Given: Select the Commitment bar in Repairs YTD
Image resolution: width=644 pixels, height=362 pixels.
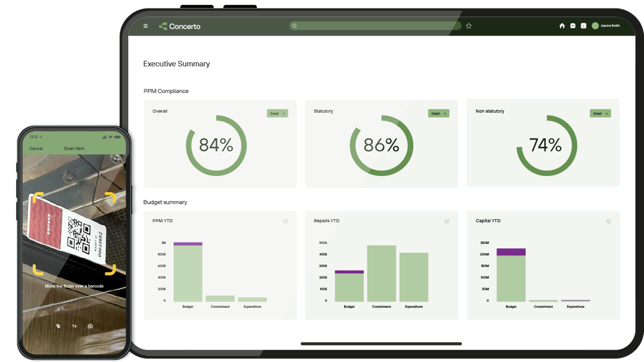Looking at the screenshot, I should pos(382,273).
